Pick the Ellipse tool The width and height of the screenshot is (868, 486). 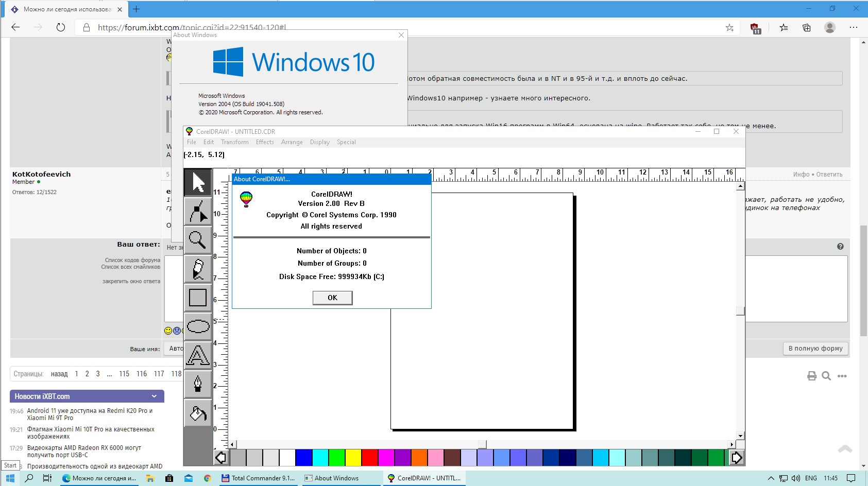[x=198, y=326]
